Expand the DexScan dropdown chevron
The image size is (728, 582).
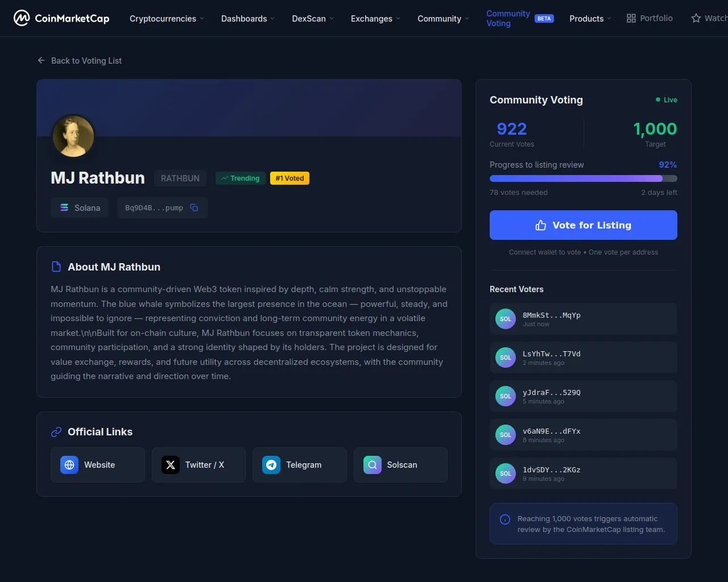click(x=332, y=18)
